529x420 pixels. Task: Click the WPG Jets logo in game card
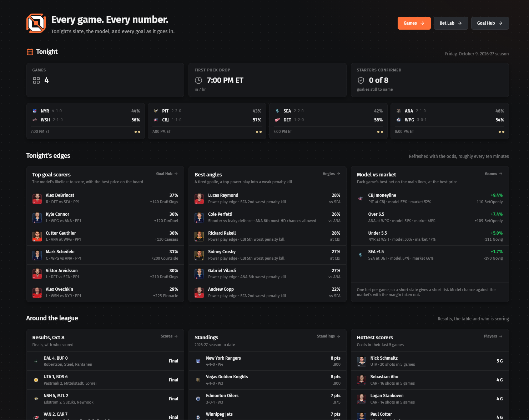point(399,120)
